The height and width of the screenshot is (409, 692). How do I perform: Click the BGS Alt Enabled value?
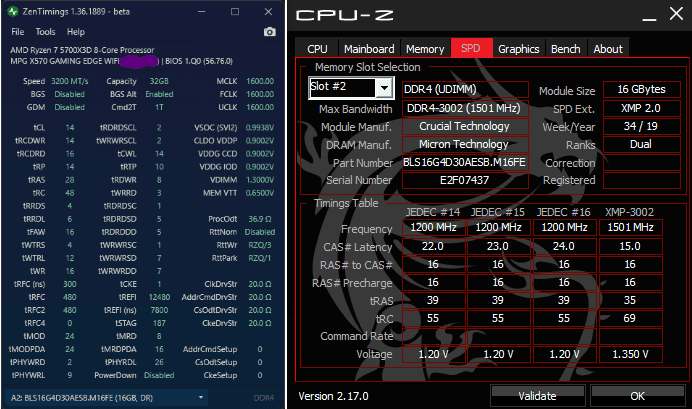[x=159, y=94]
